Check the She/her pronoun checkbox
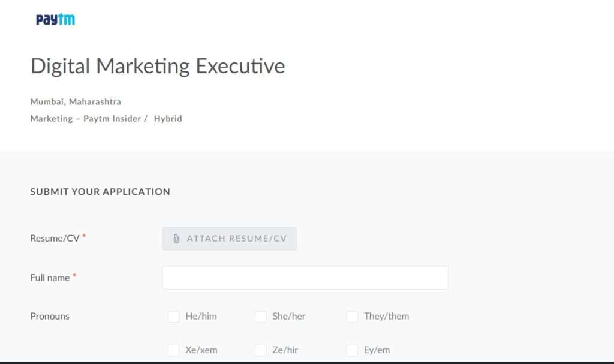Image resolution: width=614 pixels, height=364 pixels. (x=261, y=316)
